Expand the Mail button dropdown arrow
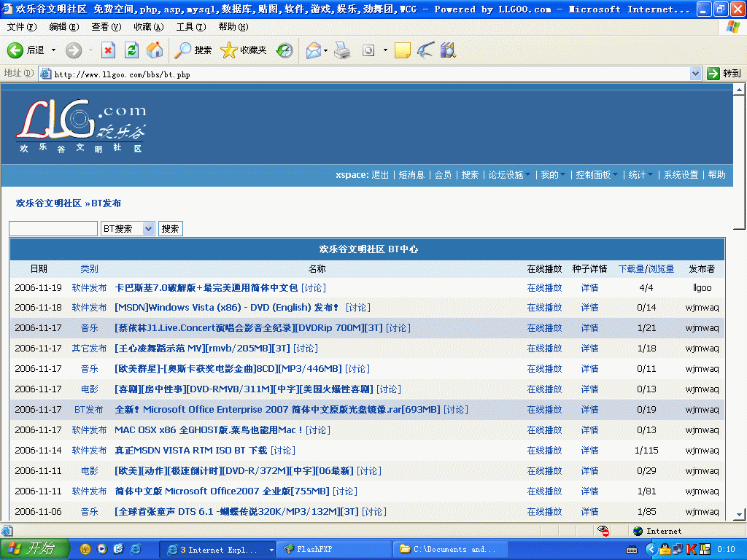 click(x=326, y=50)
